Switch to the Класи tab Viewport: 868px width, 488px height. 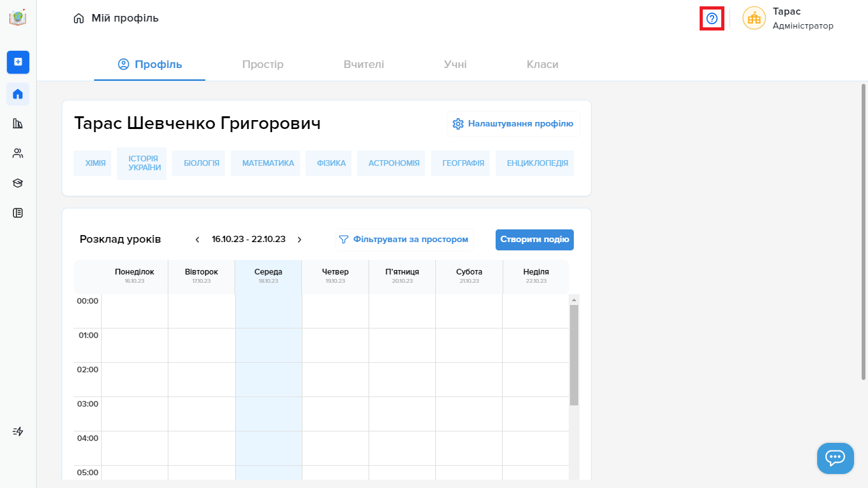click(x=542, y=64)
